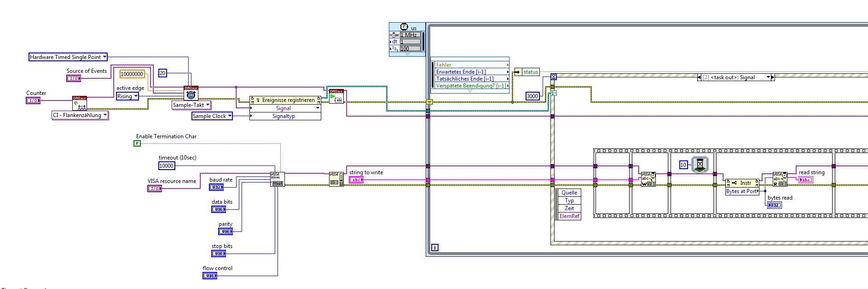Viewport: 868px width, 289px height.
Task: Click the data bits U16 terminal
Action: [219, 209]
